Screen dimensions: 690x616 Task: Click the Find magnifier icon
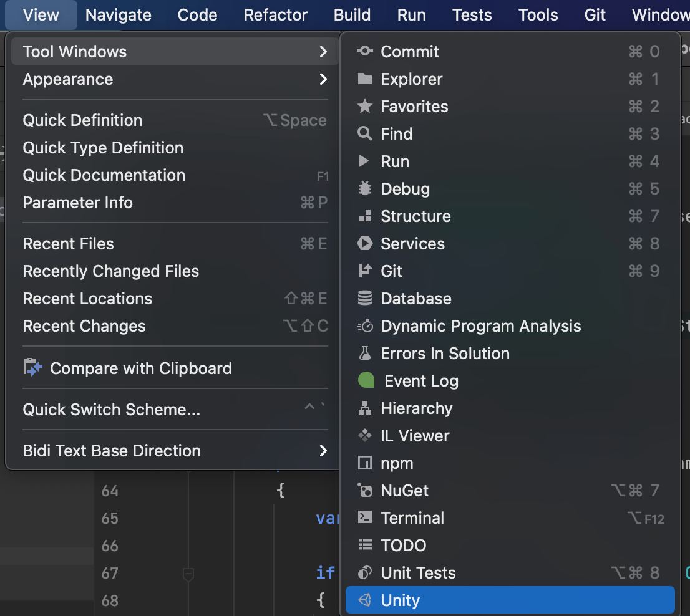[x=365, y=133]
